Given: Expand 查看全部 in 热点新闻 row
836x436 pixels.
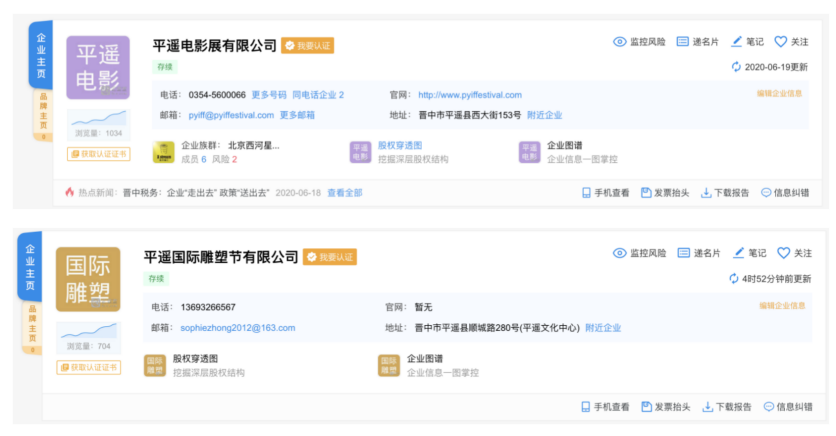Looking at the screenshot, I should (344, 193).
